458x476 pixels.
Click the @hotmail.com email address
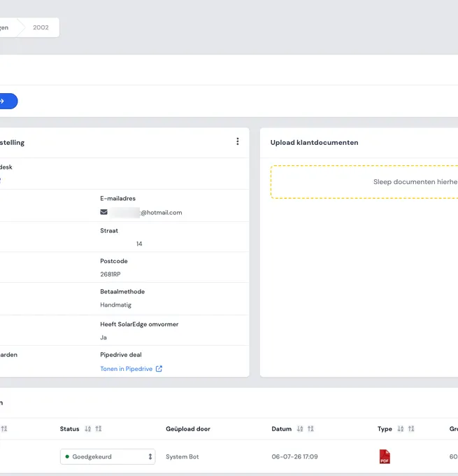click(161, 213)
